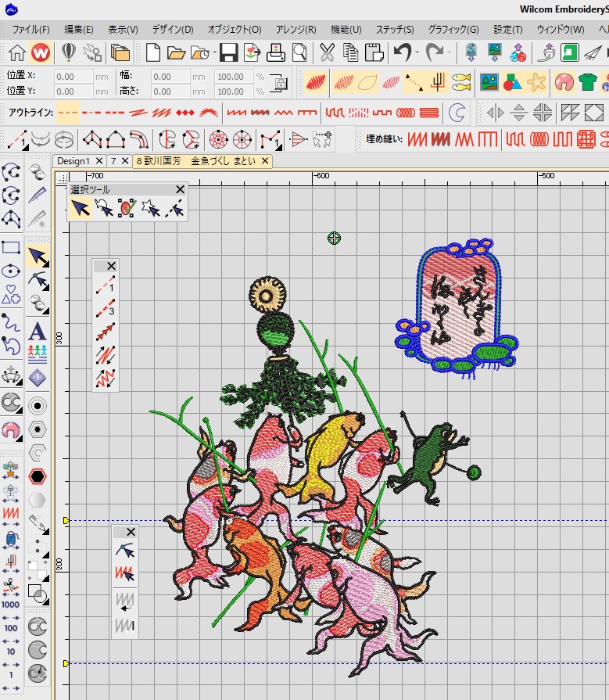Close the Design1 tab
Viewport: 609px width, 700px height.
[99, 160]
